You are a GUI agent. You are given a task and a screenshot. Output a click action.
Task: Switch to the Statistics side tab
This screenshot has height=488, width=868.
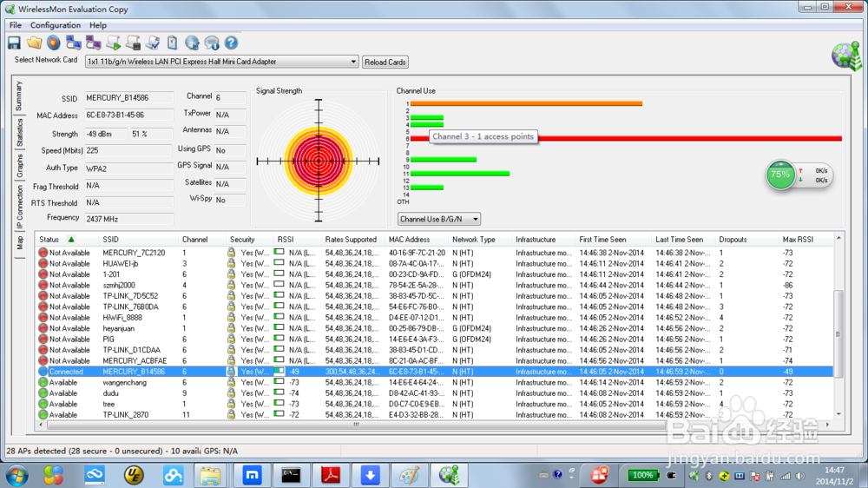click(19, 133)
